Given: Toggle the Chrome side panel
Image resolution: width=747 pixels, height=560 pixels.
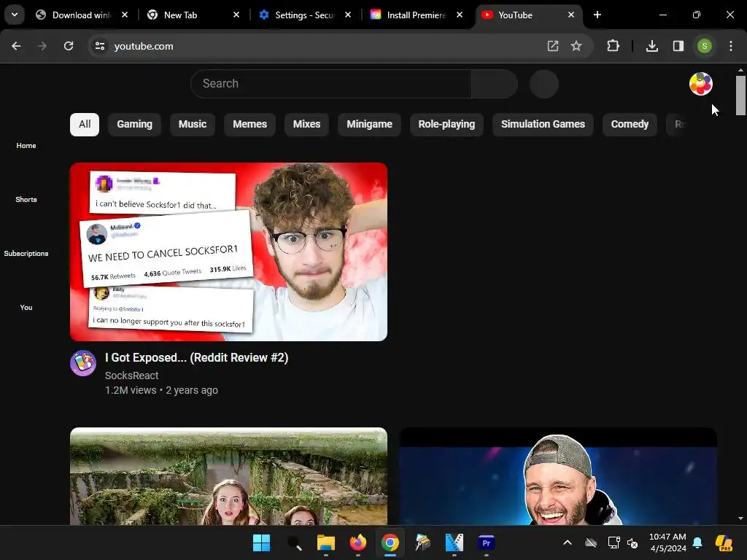Looking at the screenshot, I should point(678,46).
